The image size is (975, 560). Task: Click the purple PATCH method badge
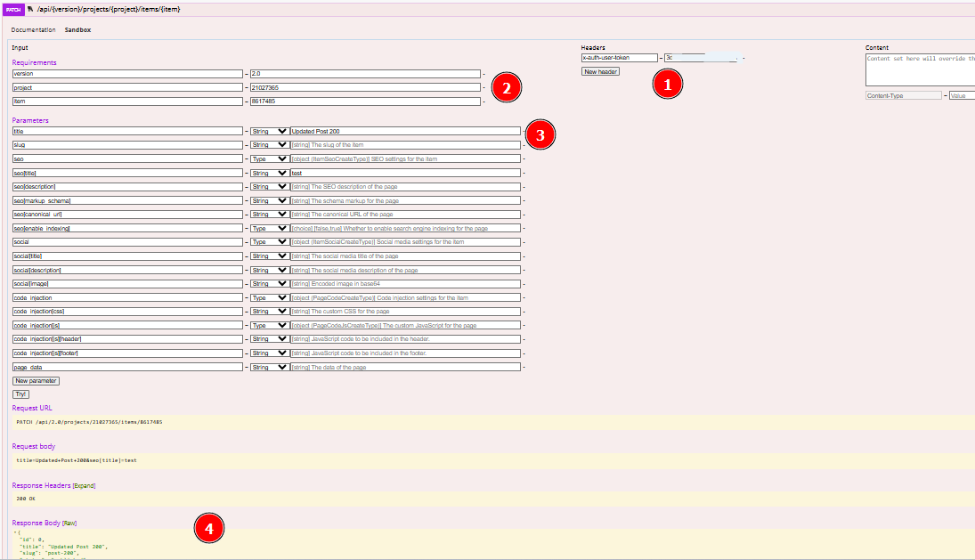point(13,10)
